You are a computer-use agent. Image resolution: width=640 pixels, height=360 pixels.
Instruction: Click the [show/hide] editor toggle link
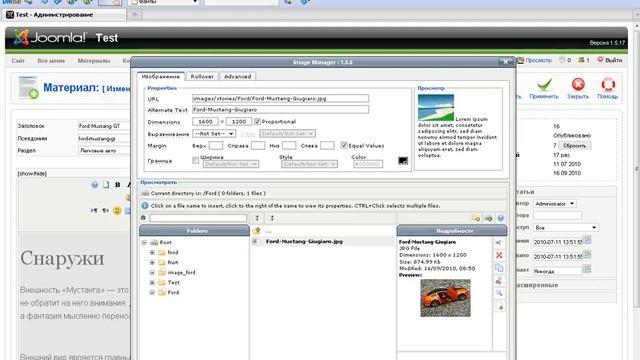pyautogui.click(x=32, y=173)
